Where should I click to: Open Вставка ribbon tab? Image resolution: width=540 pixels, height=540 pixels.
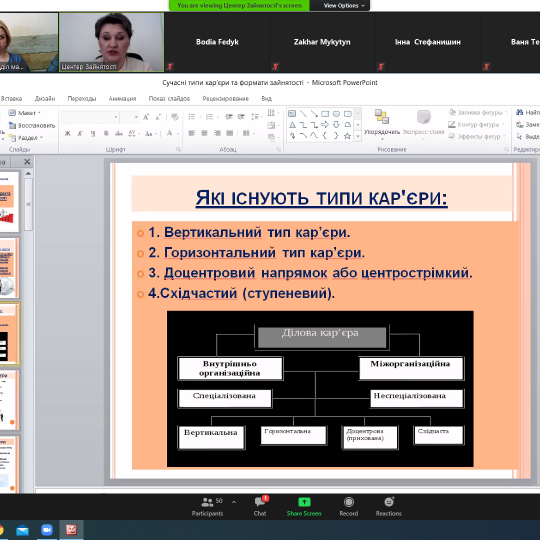click(11, 98)
